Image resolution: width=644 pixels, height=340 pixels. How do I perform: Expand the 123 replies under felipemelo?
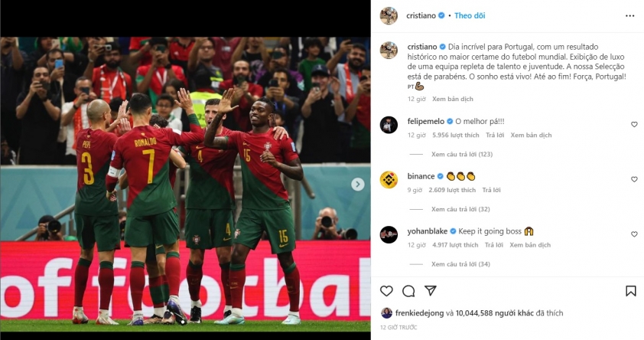(462, 154)
